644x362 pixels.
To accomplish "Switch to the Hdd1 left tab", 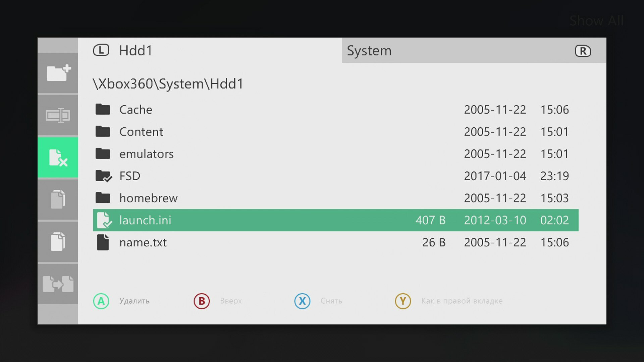I will [x=136, y=51].
